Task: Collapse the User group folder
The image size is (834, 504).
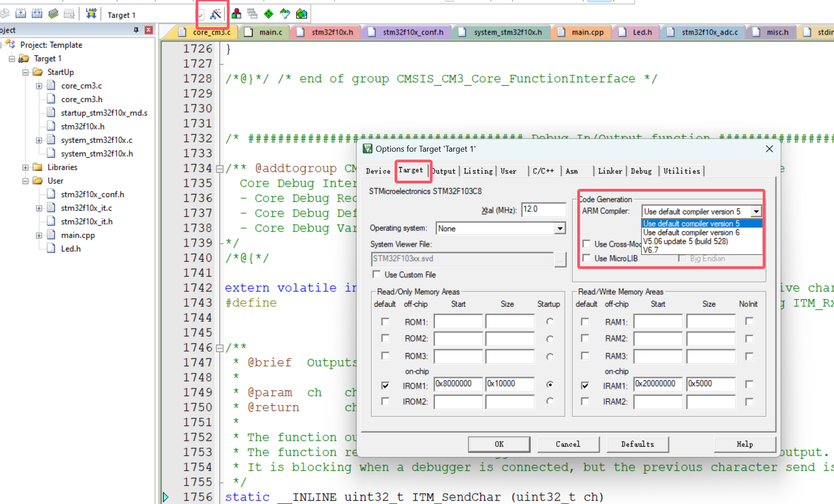Action: point(25,181)
